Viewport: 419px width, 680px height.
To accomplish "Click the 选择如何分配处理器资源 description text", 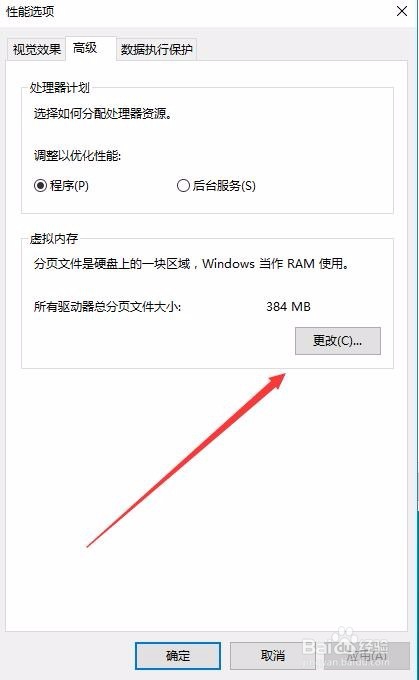I will (103, 114).
